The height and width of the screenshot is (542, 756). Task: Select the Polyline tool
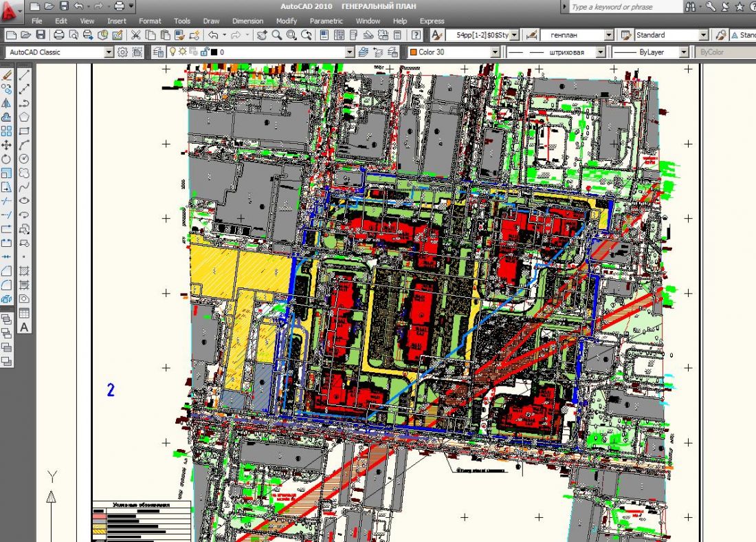(x=24, y=102)
